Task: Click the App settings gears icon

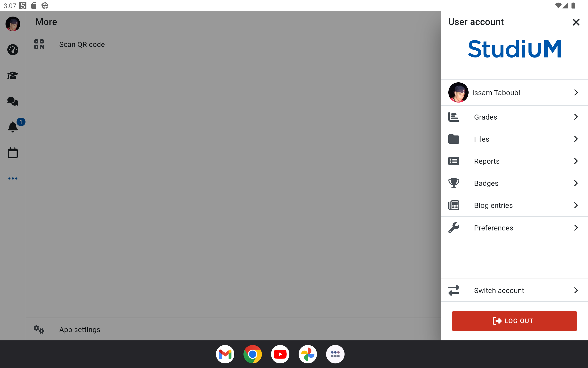Action: click(x=39, y=329)
